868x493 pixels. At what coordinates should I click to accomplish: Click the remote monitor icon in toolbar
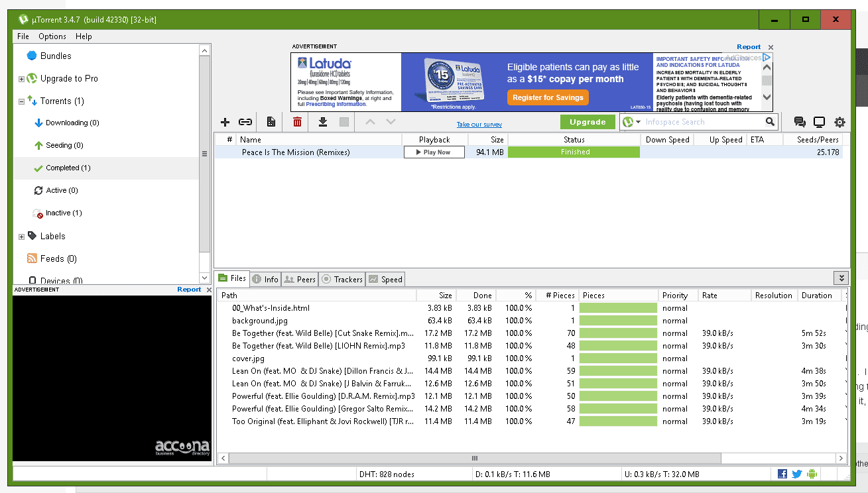click(x=819, y=122)
